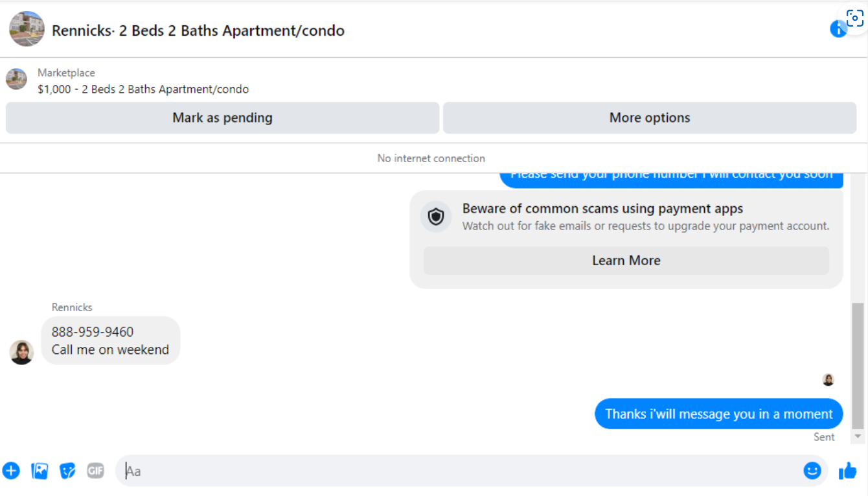Open More options for the listing
868x496 pixels.
(x=650, y=118)
